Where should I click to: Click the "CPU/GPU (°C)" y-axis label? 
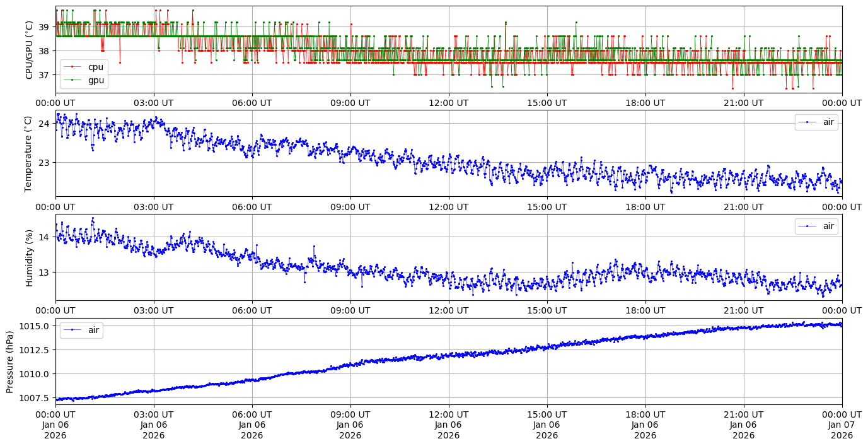29,50
